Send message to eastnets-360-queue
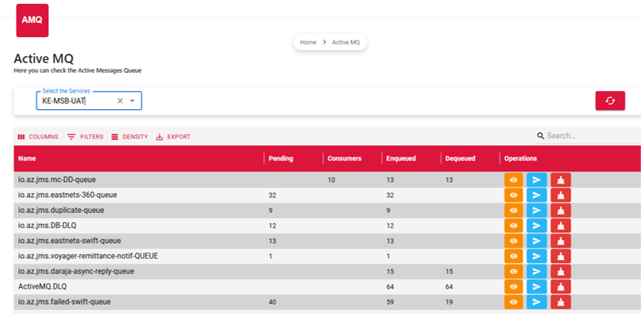 click(x=536, y=195)
